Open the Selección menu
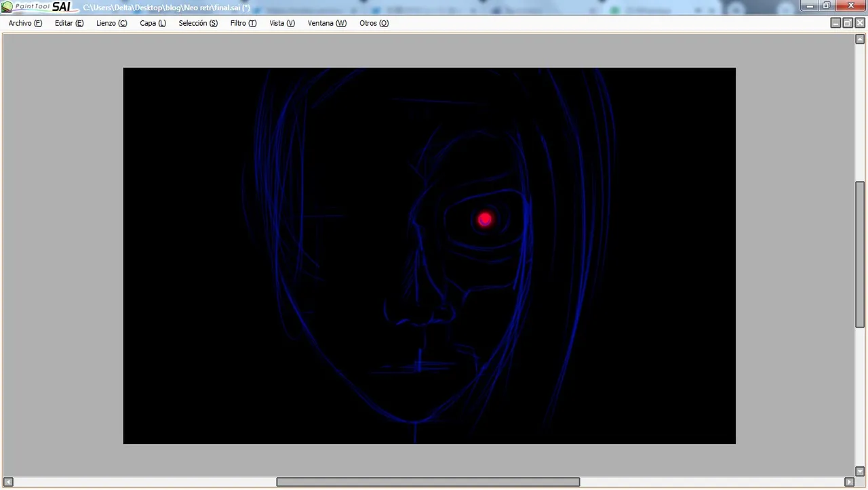Viewport: 868px width, 490px height. tap(198, 23)
